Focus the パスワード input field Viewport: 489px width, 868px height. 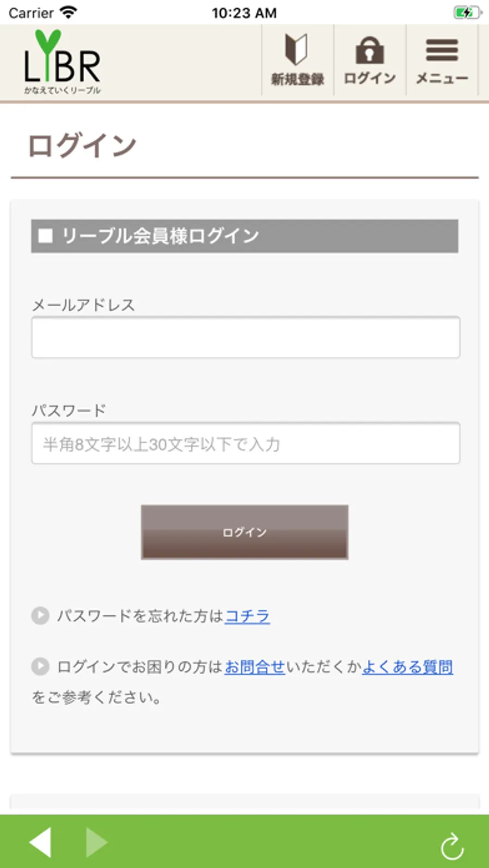pyautogui.click(x=246, y=443)
